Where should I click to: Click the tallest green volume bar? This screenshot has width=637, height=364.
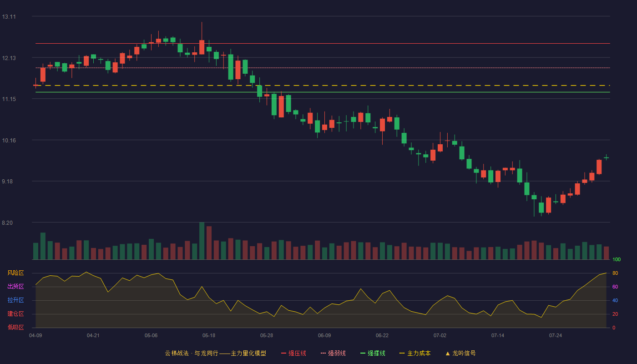202,241
